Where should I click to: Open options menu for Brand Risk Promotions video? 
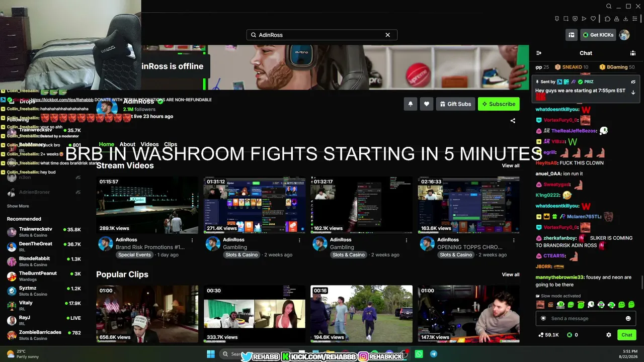point(192,240)
